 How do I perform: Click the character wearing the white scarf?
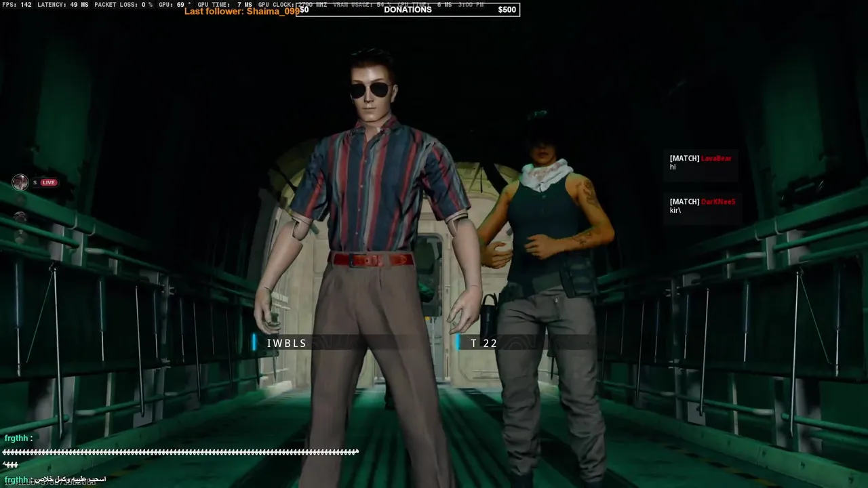(x=546, y=298)
